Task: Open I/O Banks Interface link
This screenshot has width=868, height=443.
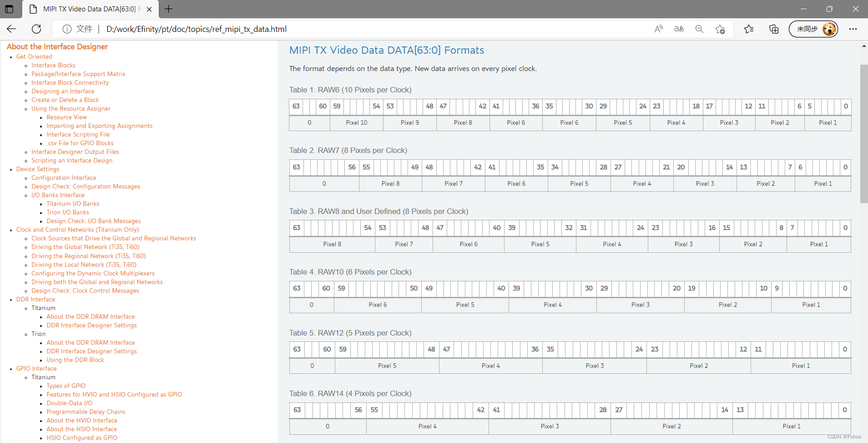Action: click(x=58, y=195)
